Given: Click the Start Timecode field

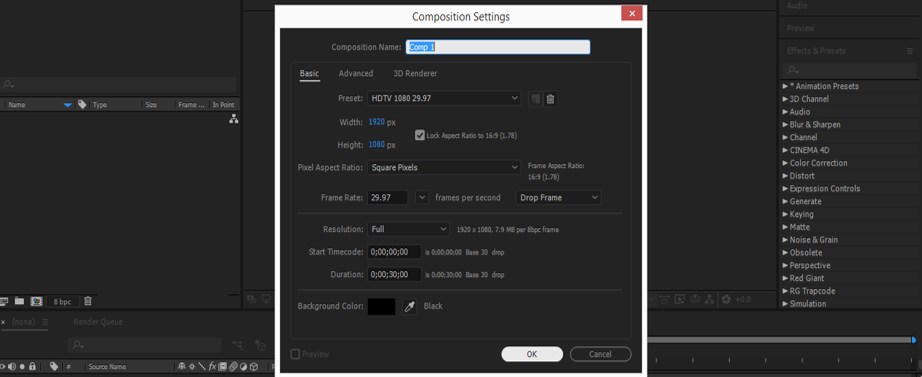Looking at the screenshot, I should coord(395,252).
